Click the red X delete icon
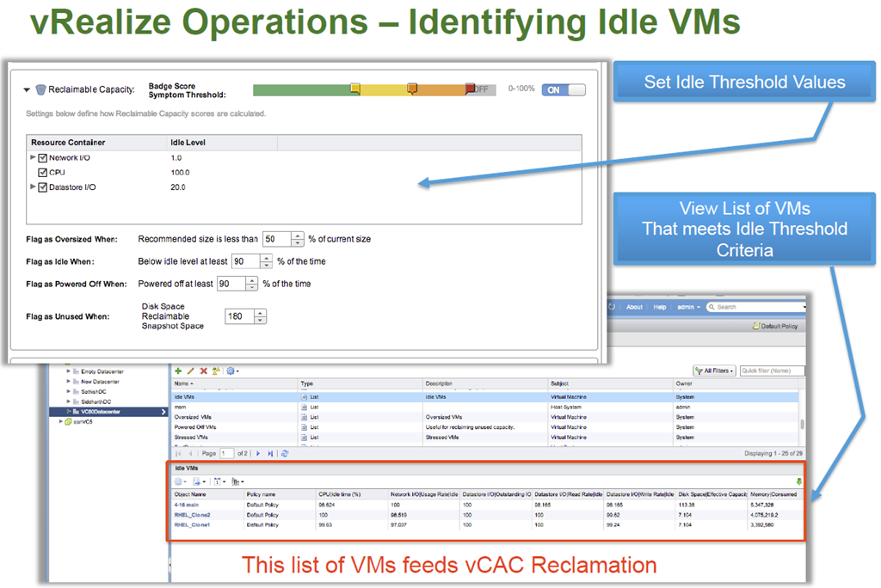Image resolution: width=881 pixels, height=588 pixels. tap(204, 371)
